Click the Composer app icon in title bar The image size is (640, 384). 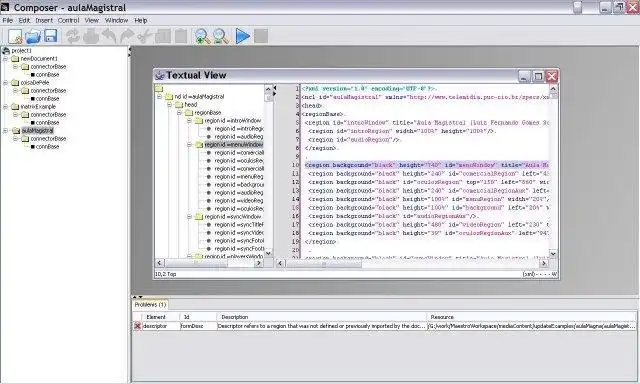tap(5, 7)
